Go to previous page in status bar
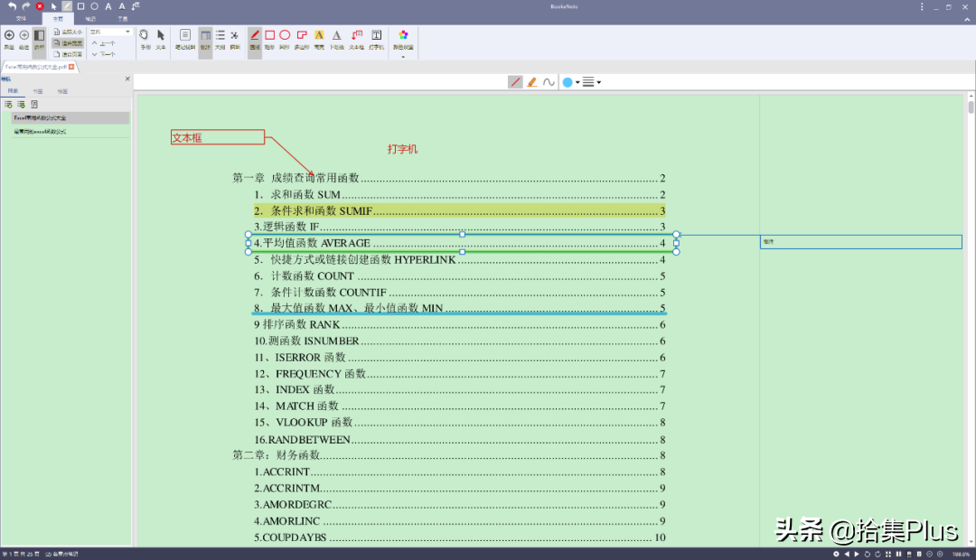The height and width of the screenshot is (560, 976). [x=847, y=554]
